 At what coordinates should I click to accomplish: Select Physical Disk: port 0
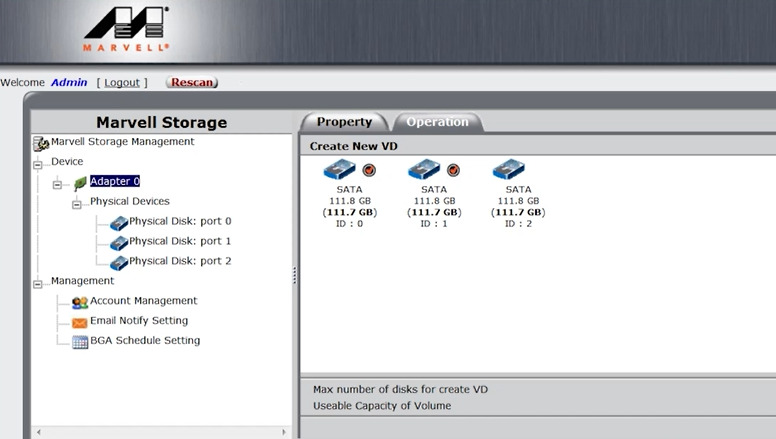point(180,221)
